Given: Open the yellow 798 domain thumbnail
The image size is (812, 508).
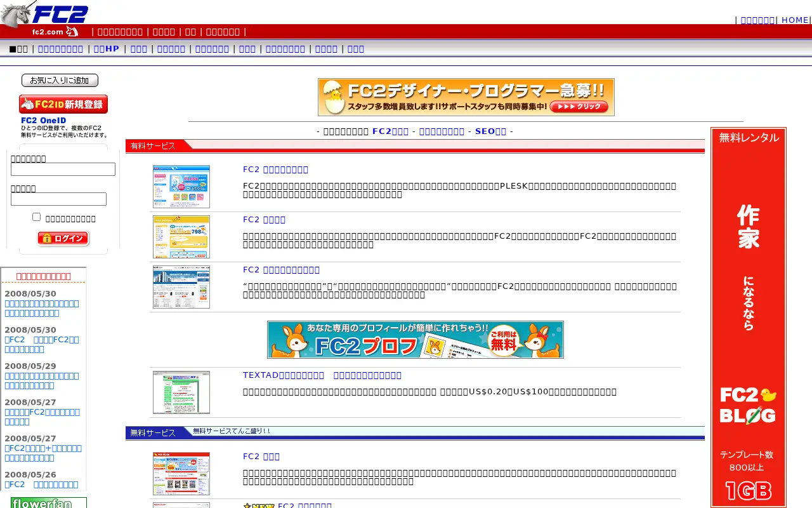Looking at the screenshot, I should pos(181,237).
